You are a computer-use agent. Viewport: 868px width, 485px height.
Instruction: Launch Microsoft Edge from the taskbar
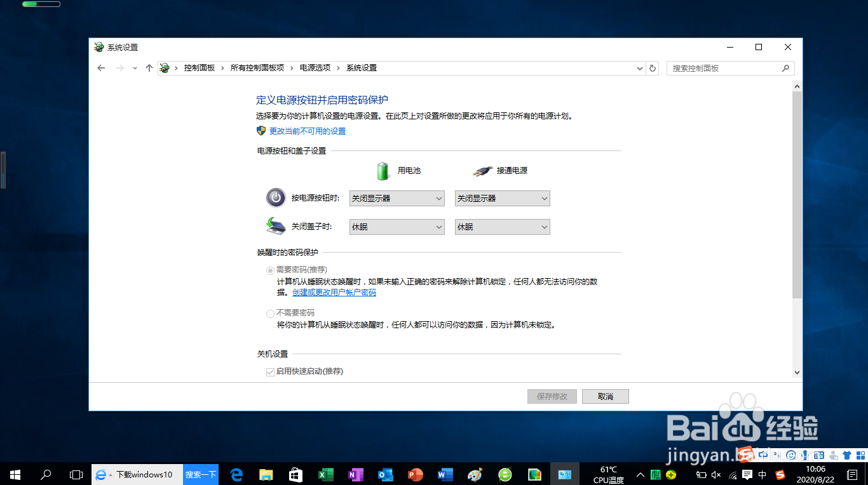(x=237, y=474)
